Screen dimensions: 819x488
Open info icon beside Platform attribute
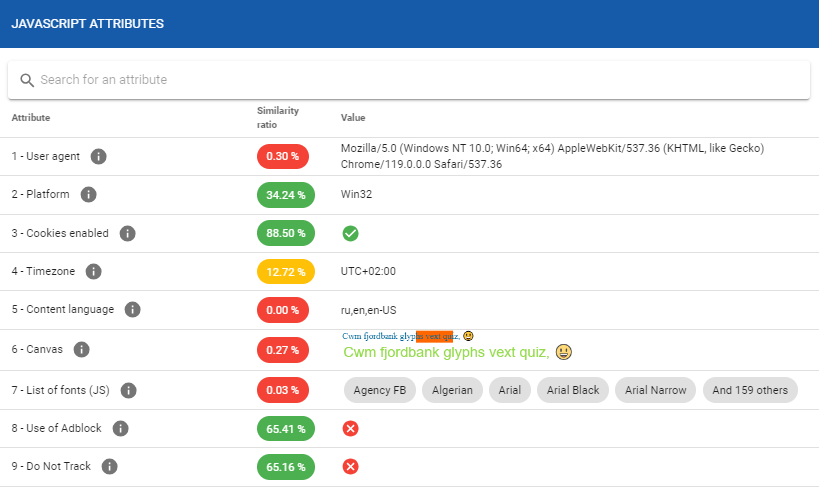88,194
